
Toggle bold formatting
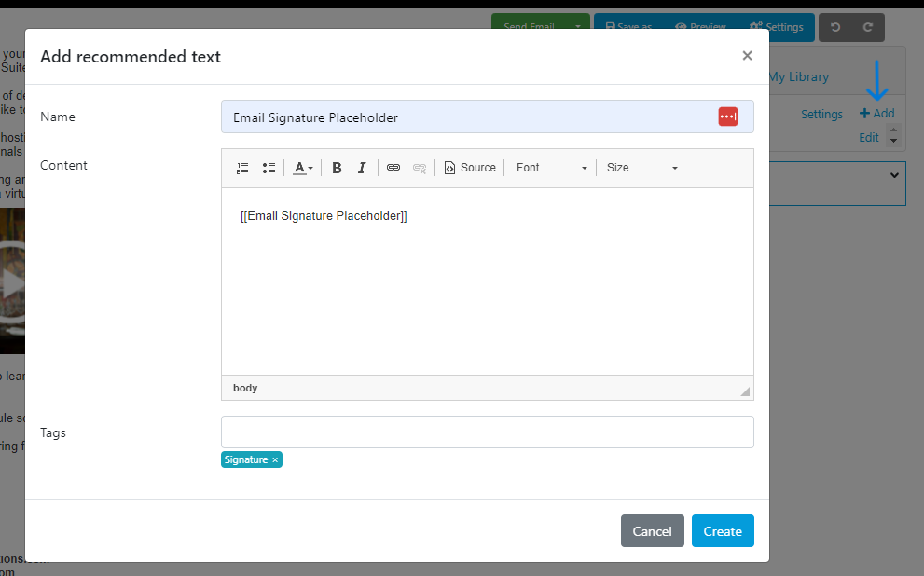click(337, 168)
